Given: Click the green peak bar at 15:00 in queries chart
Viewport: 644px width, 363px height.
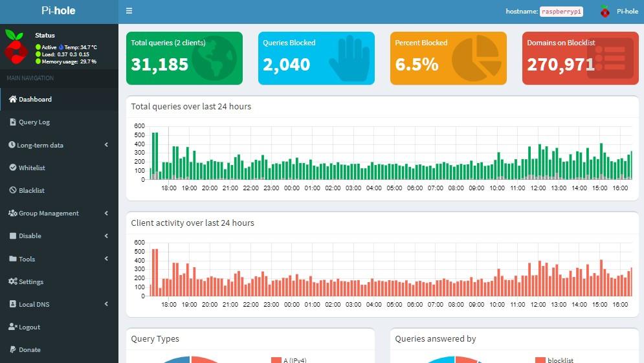Looking at the screenshot, I should pyautogui.click(x=601, y=161).
